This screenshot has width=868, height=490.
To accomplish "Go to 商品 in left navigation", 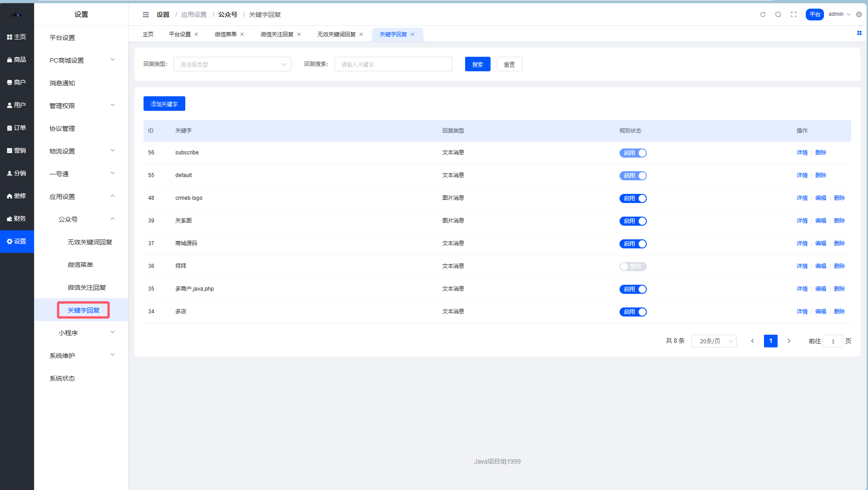I will click(17, 59).
